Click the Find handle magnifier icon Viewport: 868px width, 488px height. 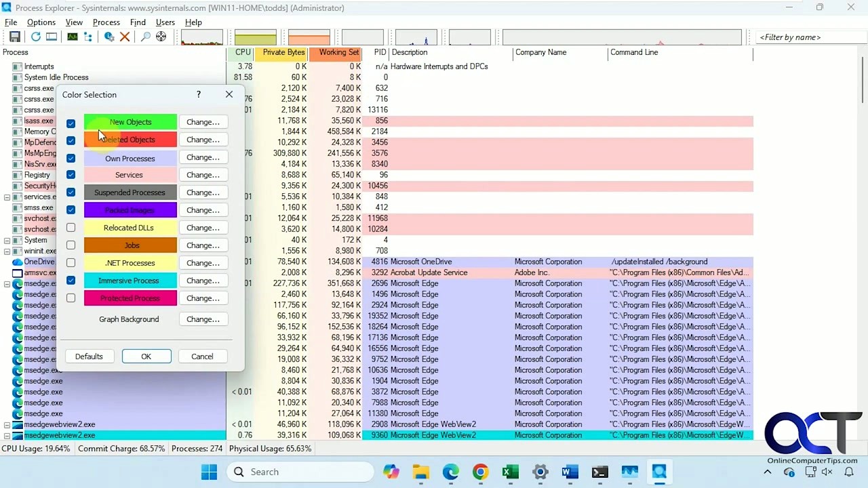[x=145, y=37]
